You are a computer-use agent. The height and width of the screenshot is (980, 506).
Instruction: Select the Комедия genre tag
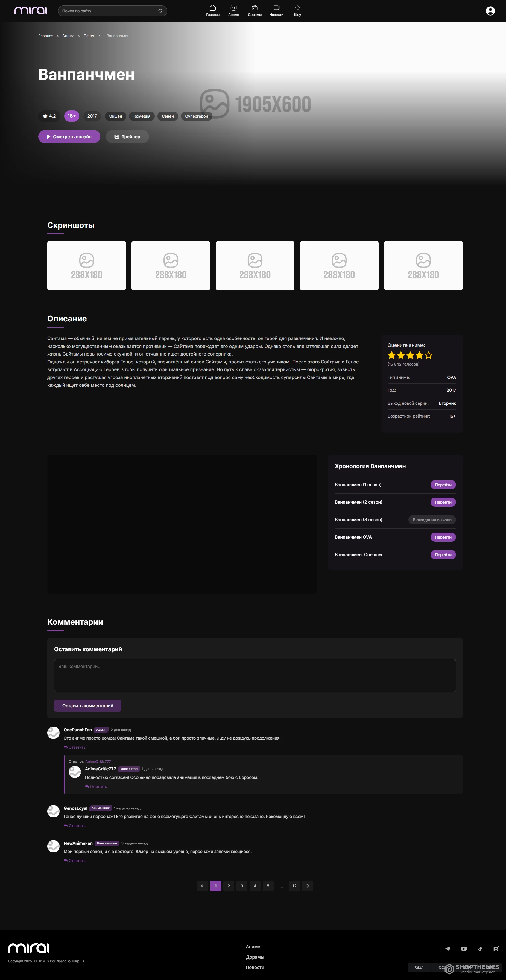142,116
